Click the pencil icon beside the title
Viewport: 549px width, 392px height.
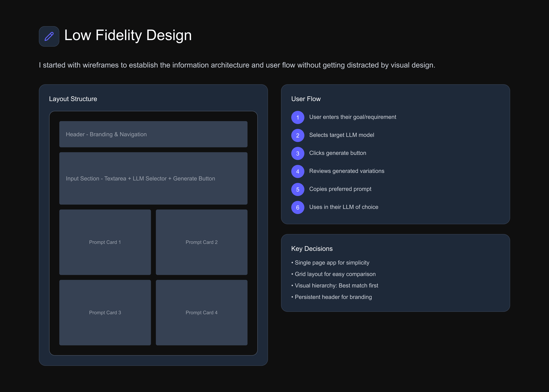[x=49, y=36]
